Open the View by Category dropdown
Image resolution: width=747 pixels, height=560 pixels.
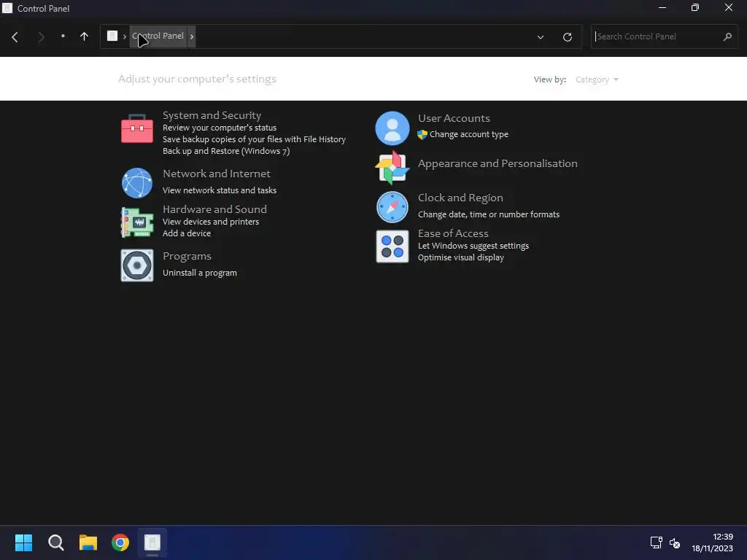(597, 79)
